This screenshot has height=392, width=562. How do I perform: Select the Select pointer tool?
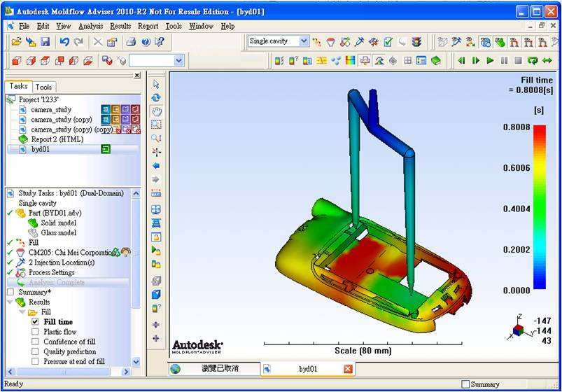tap(156, 84)
